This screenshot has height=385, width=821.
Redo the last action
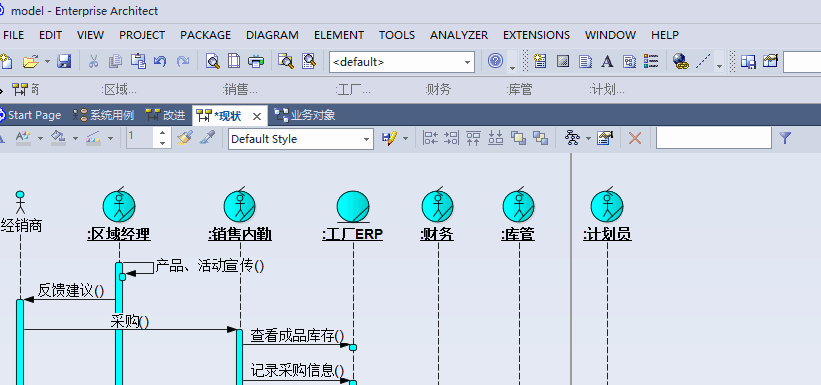tap(182, 62)
